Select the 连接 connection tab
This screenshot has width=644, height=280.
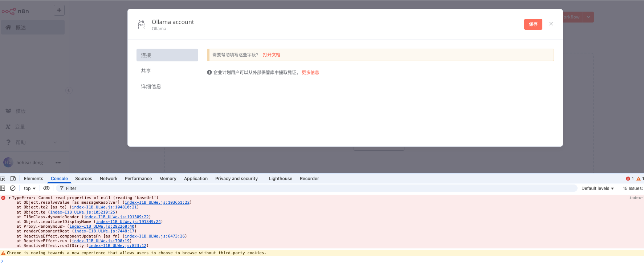pos(167,55)
